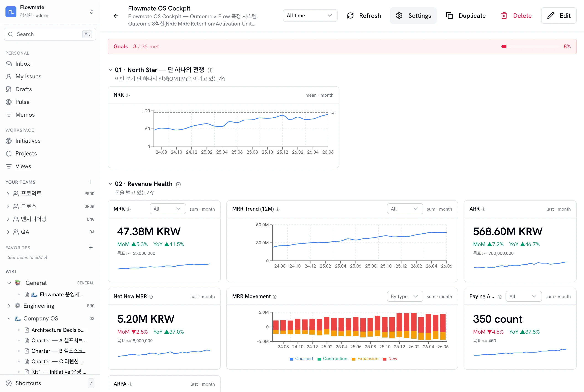
Task: Open the By type dropdown on MRR Movement
Action: 405,296
